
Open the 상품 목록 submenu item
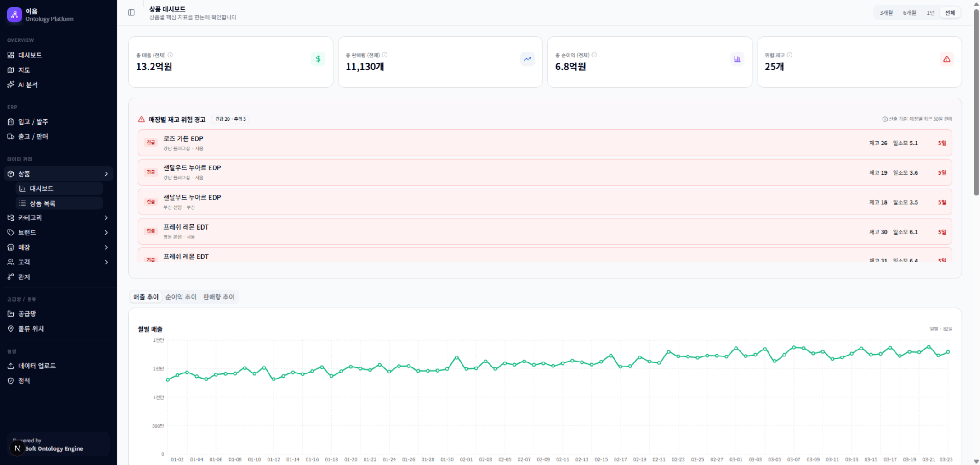[59, 203]
